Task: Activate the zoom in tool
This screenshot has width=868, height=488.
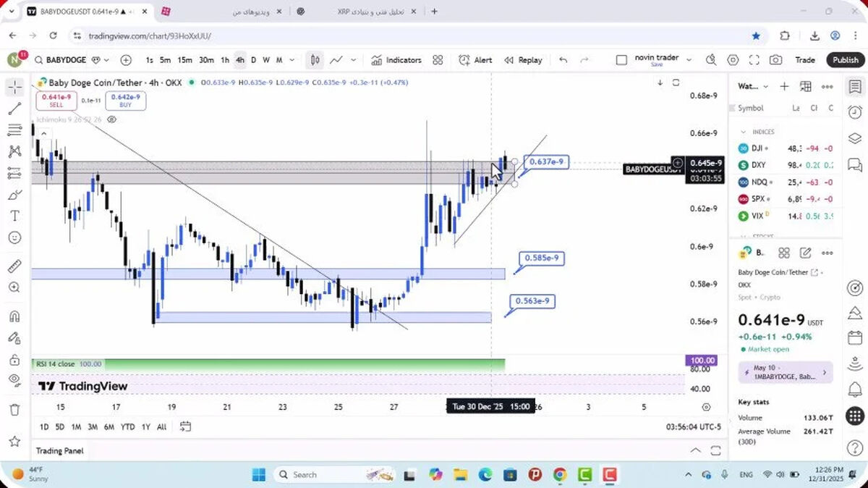Action: pyautogui.click(x=14, y=287)
